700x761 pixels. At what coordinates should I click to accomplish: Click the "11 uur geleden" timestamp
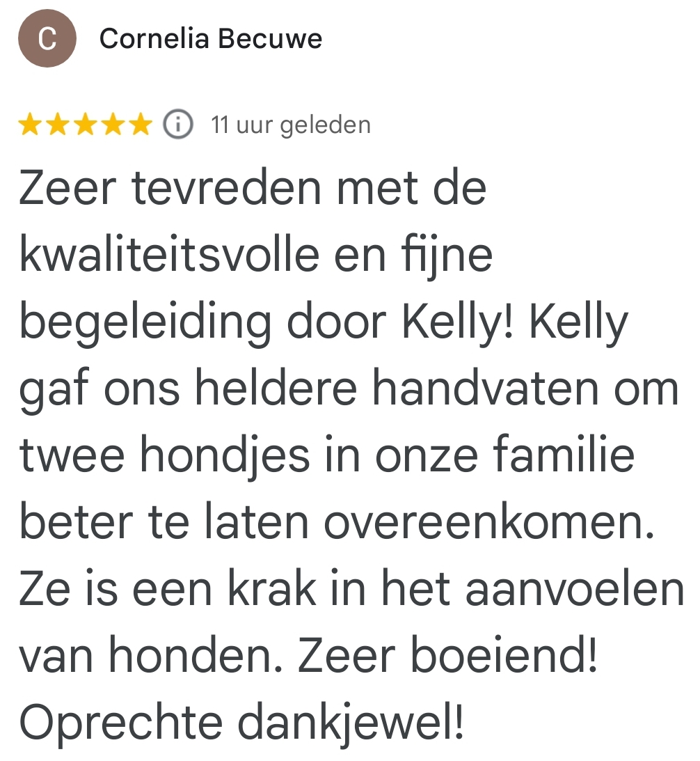pyautogui.click(x=291, y=125)
